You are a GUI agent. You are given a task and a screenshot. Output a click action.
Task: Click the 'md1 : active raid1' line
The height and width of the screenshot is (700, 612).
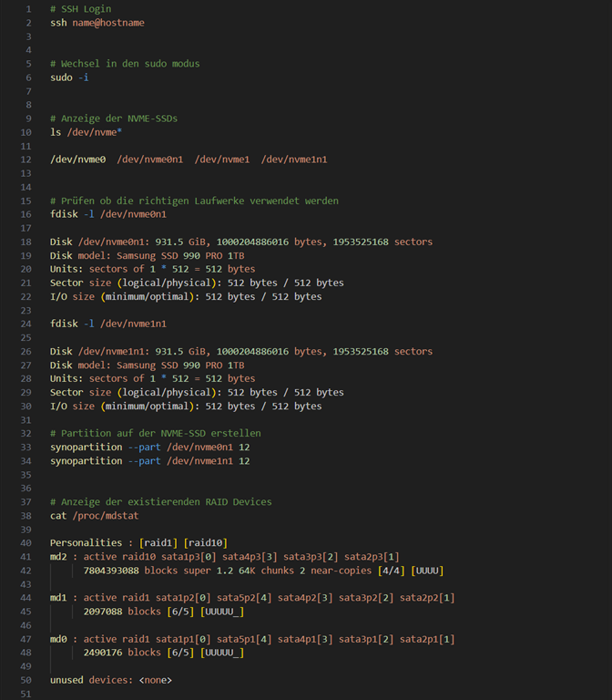[251, 597]
